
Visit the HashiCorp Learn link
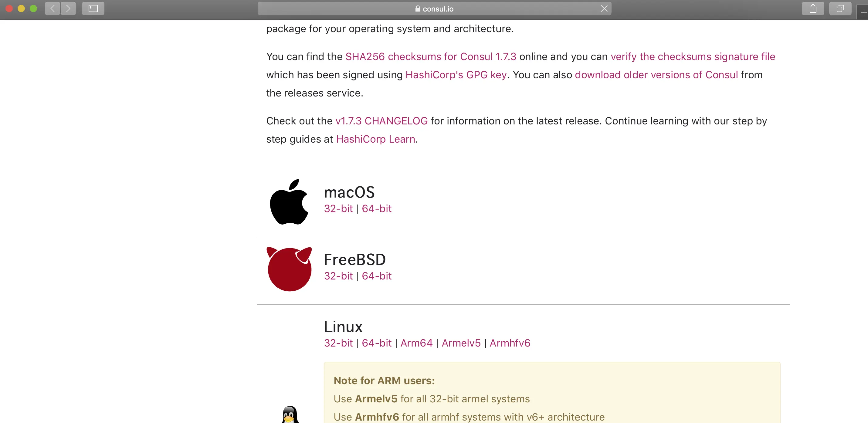pos(375,139)
